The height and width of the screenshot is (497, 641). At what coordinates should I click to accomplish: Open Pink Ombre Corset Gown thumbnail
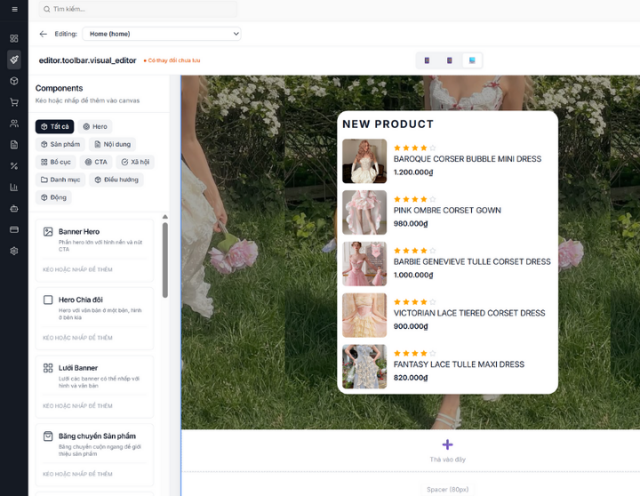pyautogui.click(x=364, y=213)
